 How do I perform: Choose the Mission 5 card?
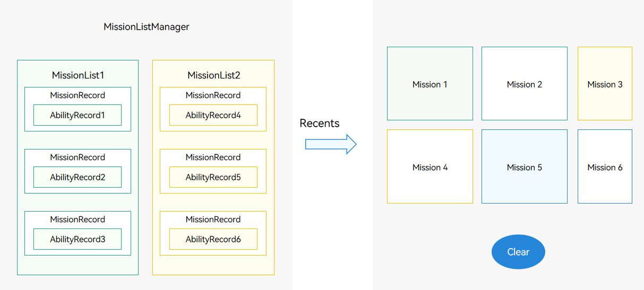point(525,166)
